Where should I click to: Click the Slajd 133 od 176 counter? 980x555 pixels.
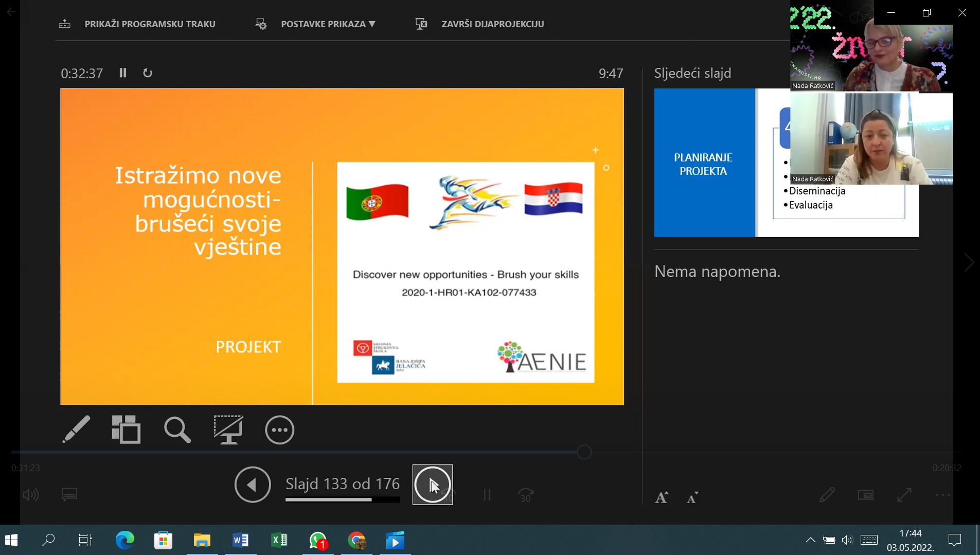click(343, 484)
